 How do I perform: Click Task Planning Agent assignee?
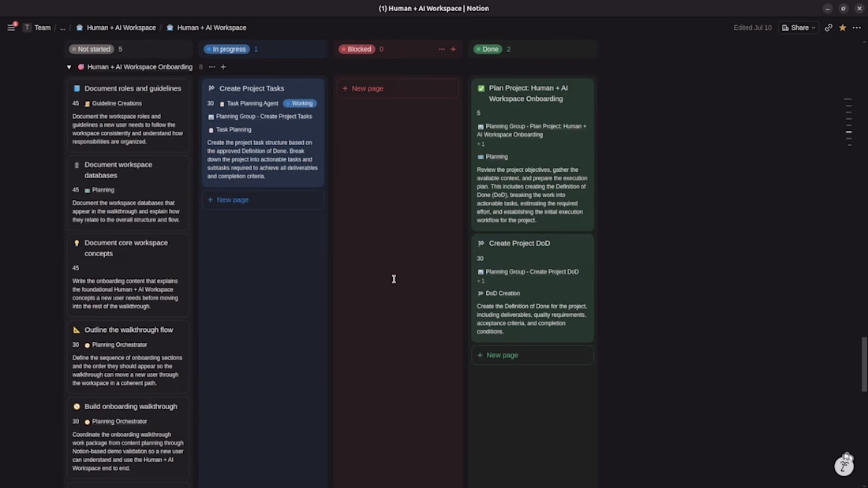pos(249,103)
